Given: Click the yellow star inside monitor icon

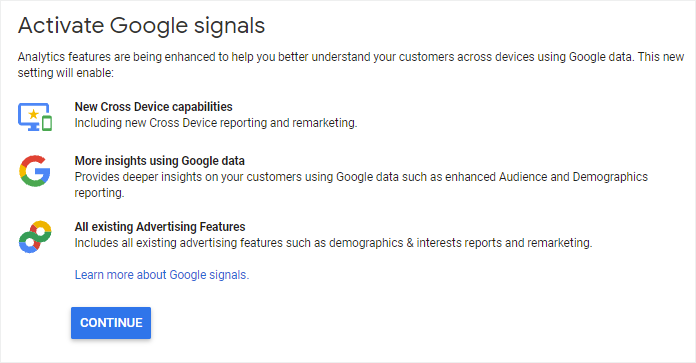Looking at the screenshot, I should 33,114.
